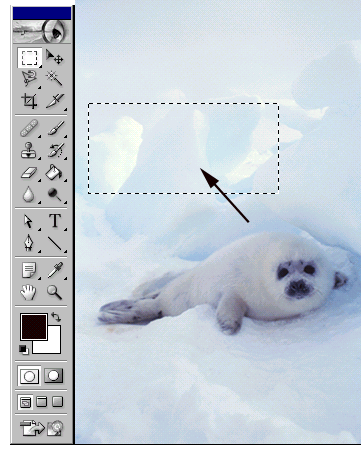Reset default foreground and background colors

pyautogui.click(x=24, y=350)
